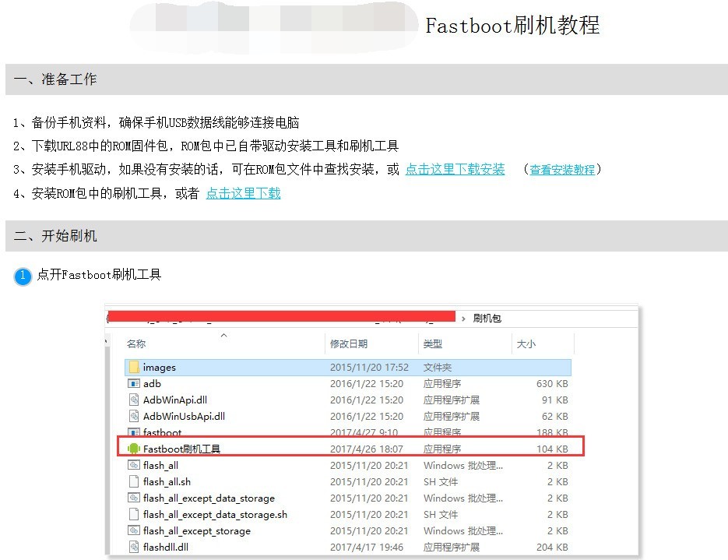This screenshot has width=728, height=560.
Task: Click the AdbWinUsbApi.dll file icon
Action: 133,416
